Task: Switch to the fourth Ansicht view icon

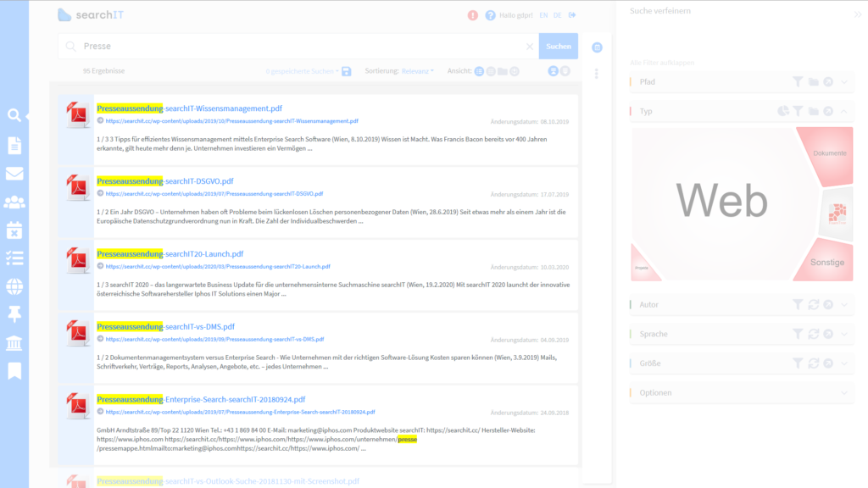Action: pyautogui.click(x=515, y=71)
